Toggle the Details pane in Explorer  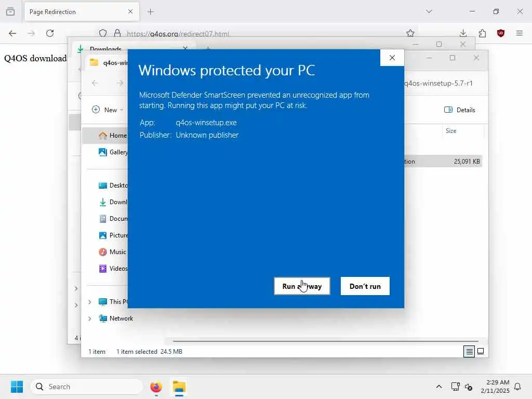pos(460,110)
